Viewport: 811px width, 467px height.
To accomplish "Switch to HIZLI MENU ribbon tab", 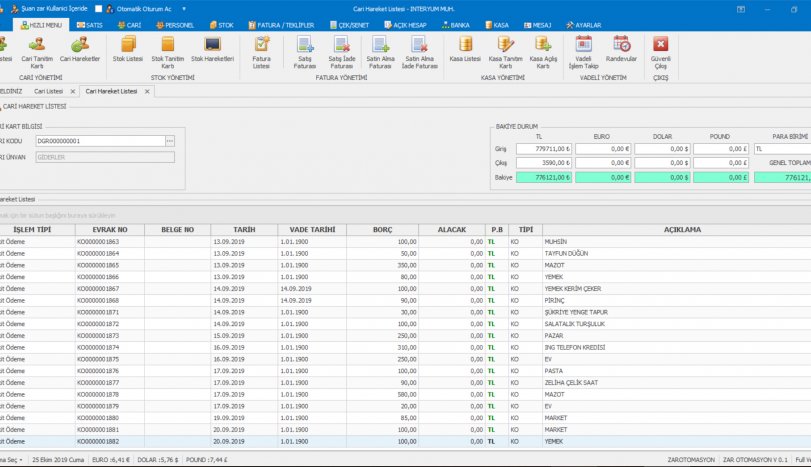I will [41, 25].
